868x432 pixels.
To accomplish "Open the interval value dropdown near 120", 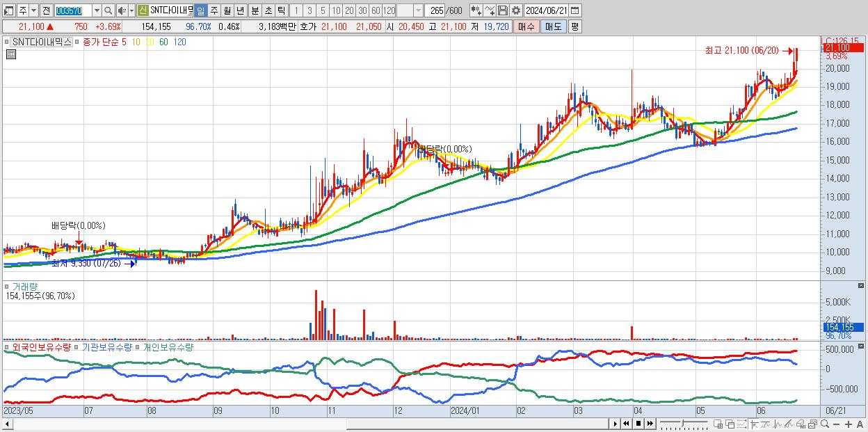I will click(418, 10).
